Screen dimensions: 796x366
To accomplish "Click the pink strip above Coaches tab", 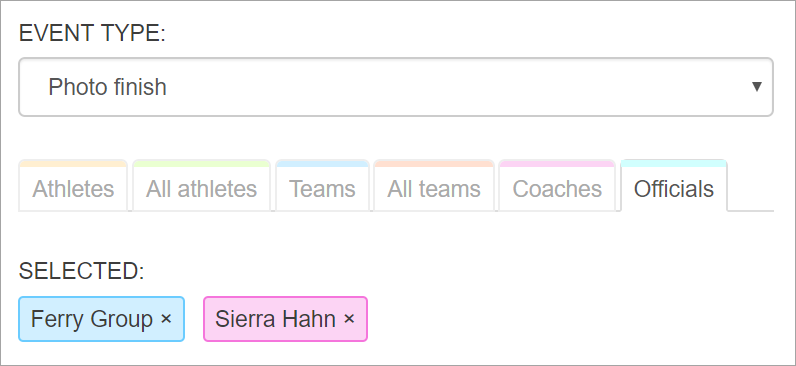I will (x=557, y=163).
